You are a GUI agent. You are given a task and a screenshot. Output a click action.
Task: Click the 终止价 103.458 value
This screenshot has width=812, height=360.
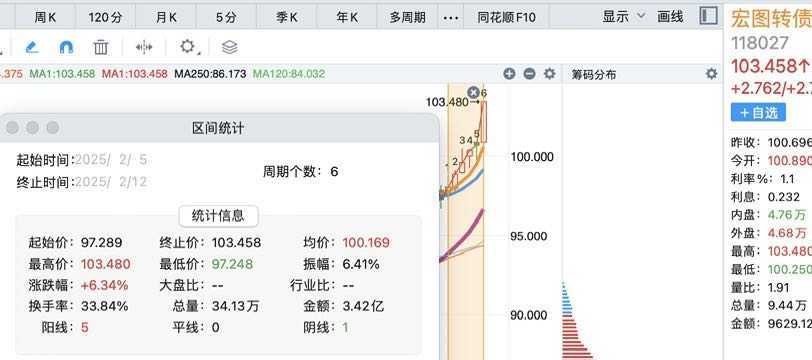point(236,242)
